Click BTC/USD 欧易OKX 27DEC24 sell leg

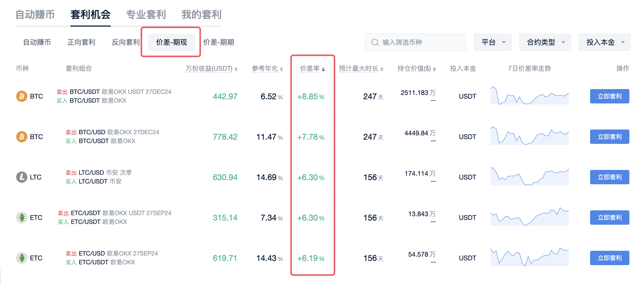pos(112,132)
